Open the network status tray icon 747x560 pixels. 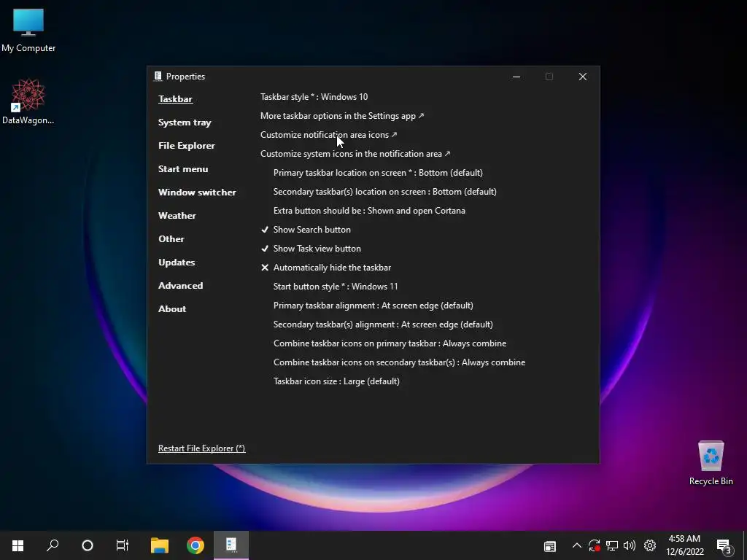click(612, 545)
